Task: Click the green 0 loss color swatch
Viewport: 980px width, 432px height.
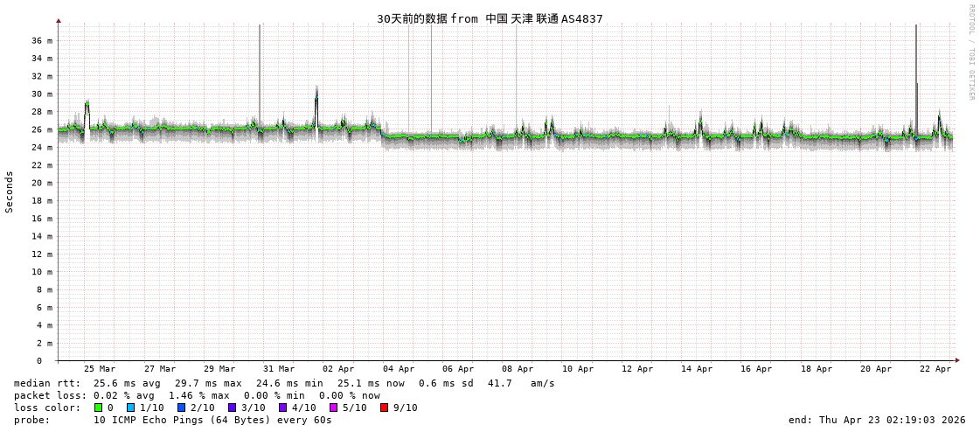Action: click(99, 408)
